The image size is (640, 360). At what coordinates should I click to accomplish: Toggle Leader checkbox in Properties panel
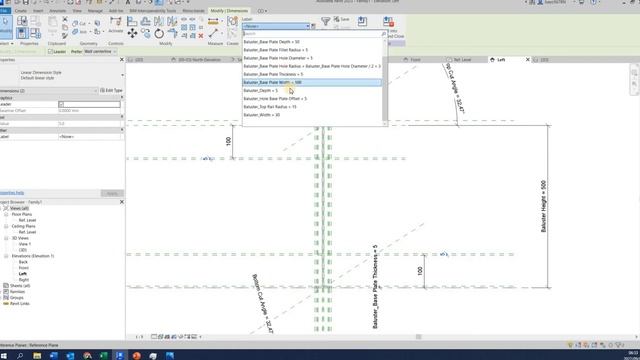[61, 104]
